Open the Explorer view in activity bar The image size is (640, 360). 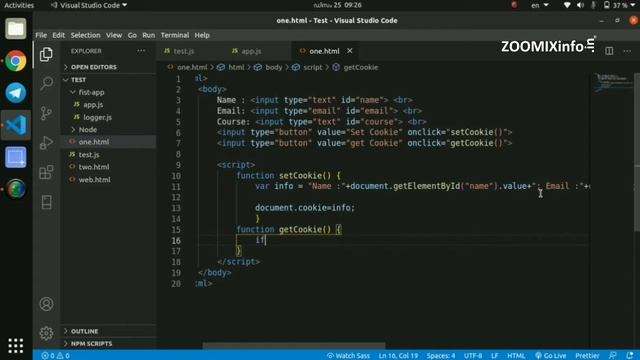[x=46, y=54]
